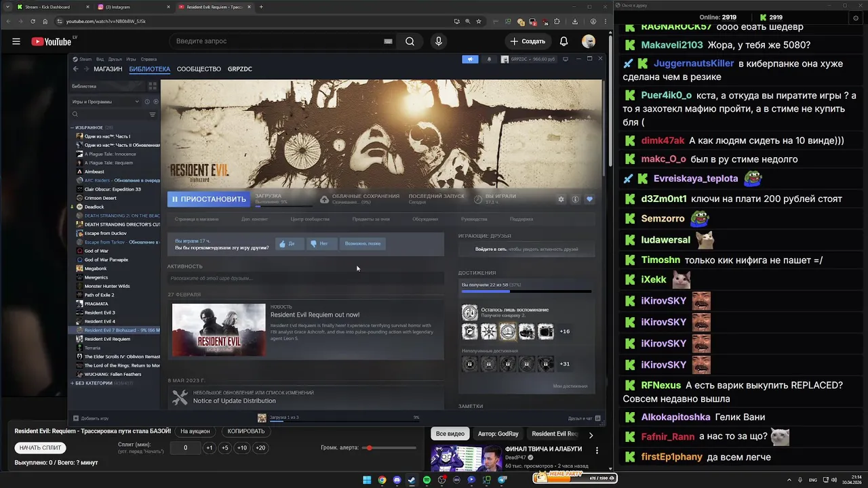Image resolution: width=868 pixels, height=488 pixels.
Task: Click Возможно, позже button
Action: [x=363, y=243]
